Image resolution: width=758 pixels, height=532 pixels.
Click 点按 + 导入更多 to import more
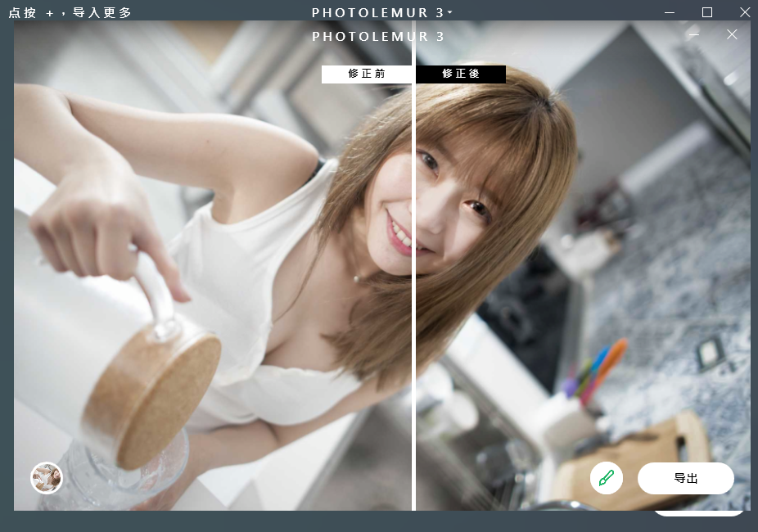coord(70,12)
